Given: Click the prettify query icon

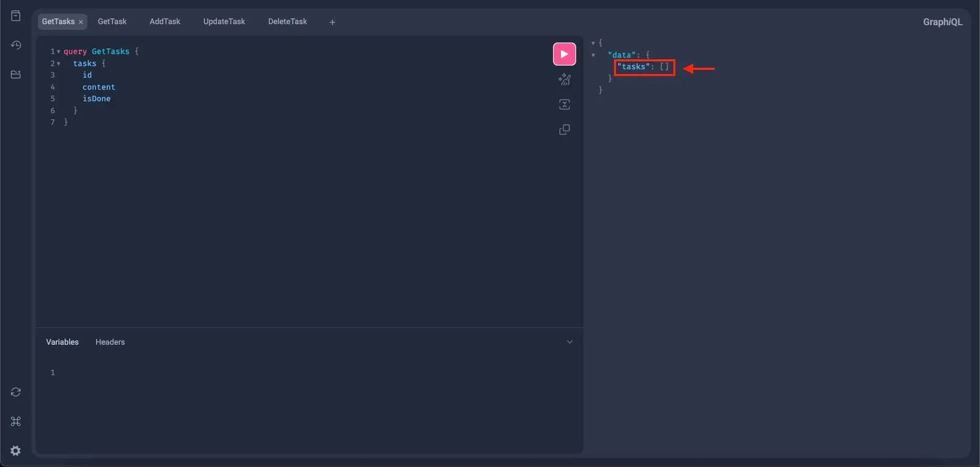Looking at the screenshot, I should [x=564, y=79].
